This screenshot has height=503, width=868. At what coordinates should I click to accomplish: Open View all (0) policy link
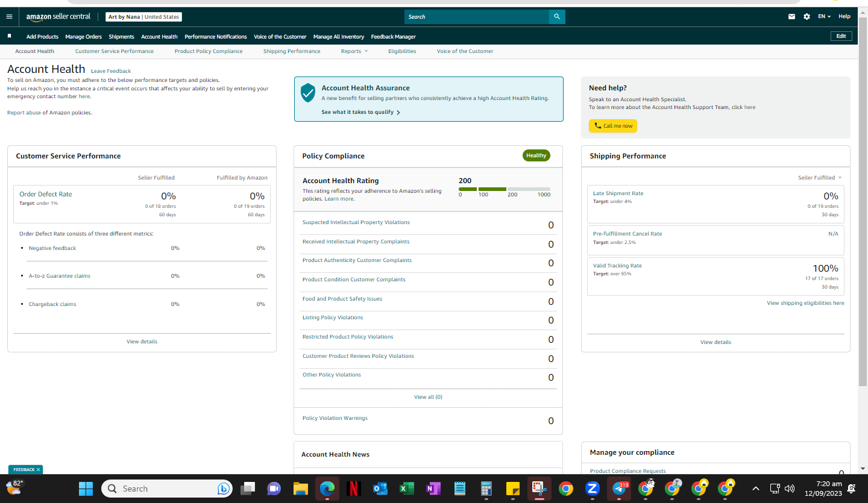428,397
